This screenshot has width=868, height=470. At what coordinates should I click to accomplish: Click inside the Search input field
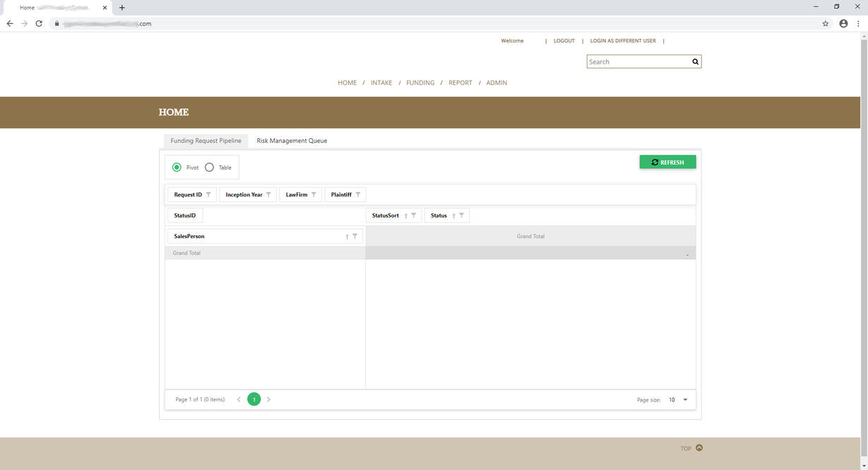[x=638, y=61]
